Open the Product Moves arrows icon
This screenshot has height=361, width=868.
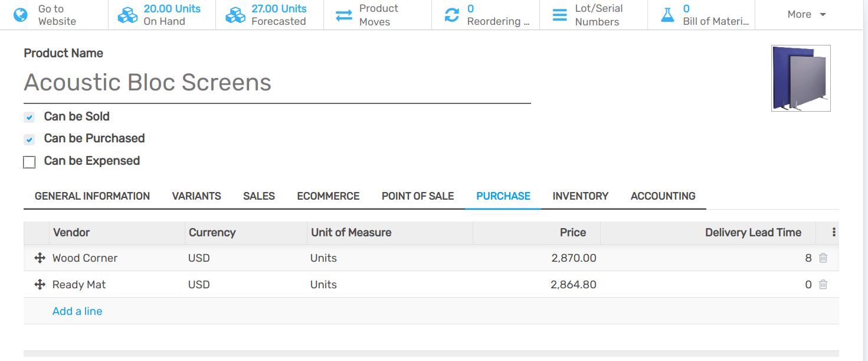pyautogui.click(x=344, y=15)
